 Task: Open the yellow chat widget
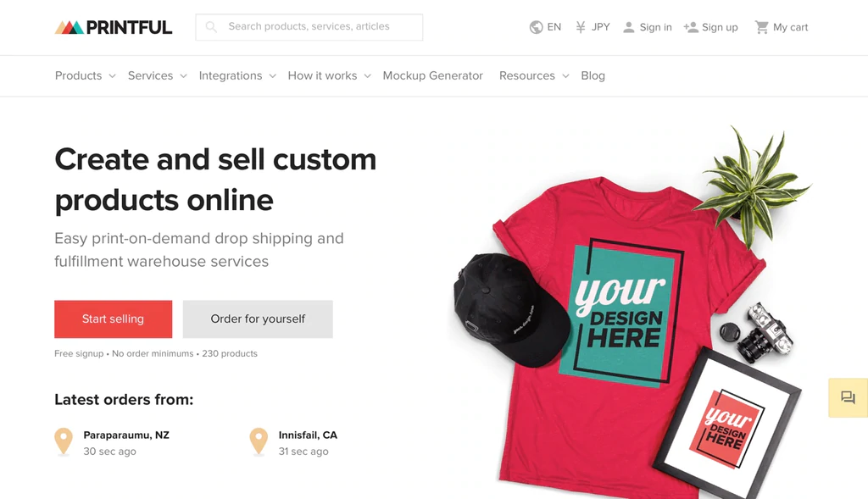point(848,397)
